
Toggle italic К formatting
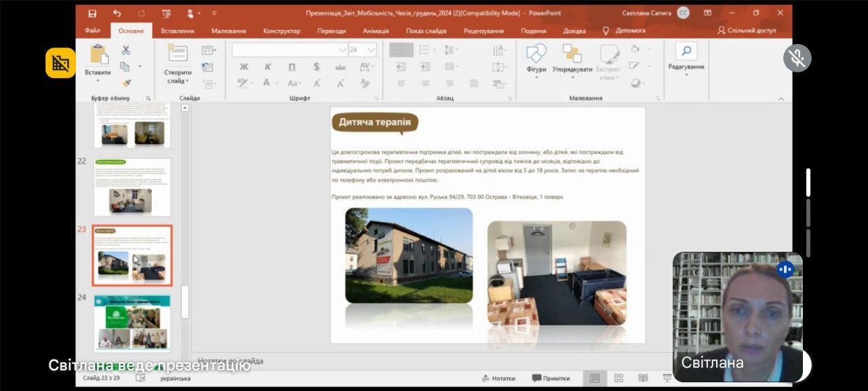coord(268,67)
